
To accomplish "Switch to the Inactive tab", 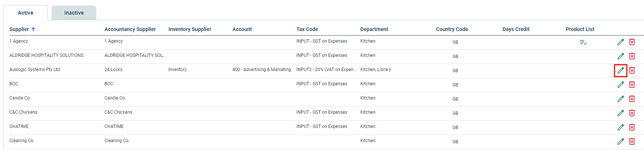I will pos(74,13).
